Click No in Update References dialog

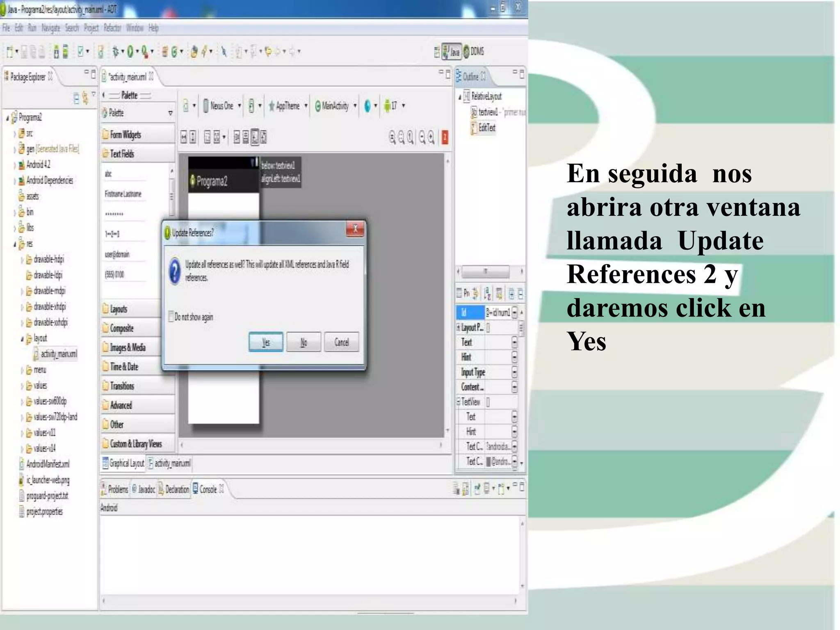[304, 342]
